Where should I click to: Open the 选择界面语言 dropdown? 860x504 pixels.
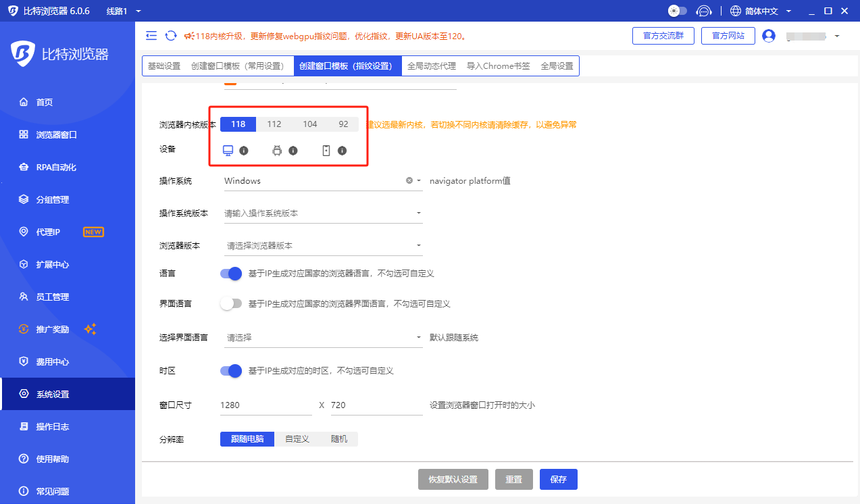point(323,338)
